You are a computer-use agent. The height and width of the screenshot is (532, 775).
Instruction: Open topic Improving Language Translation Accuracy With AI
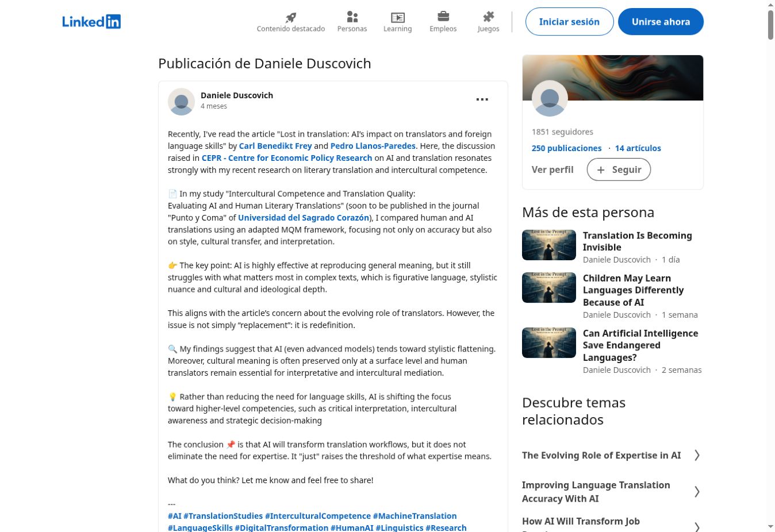(x=596, y=492)
